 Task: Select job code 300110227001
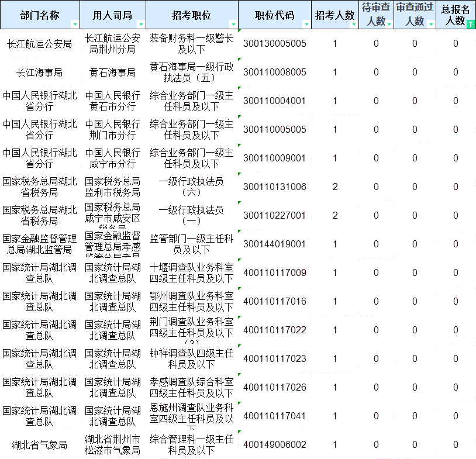[x=275, y=216]
